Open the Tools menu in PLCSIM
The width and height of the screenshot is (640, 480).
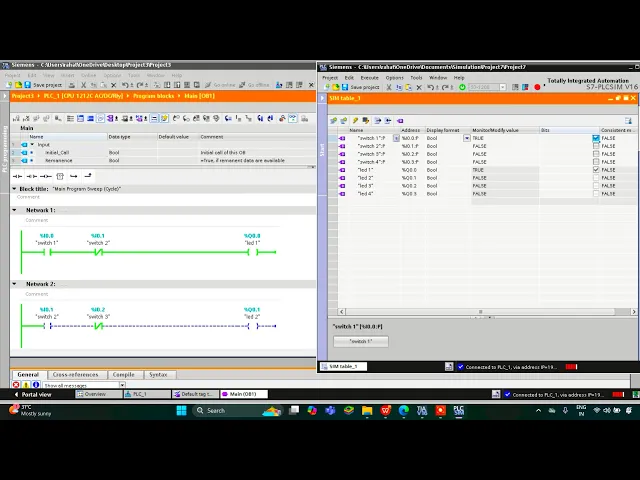coord(416,78)
